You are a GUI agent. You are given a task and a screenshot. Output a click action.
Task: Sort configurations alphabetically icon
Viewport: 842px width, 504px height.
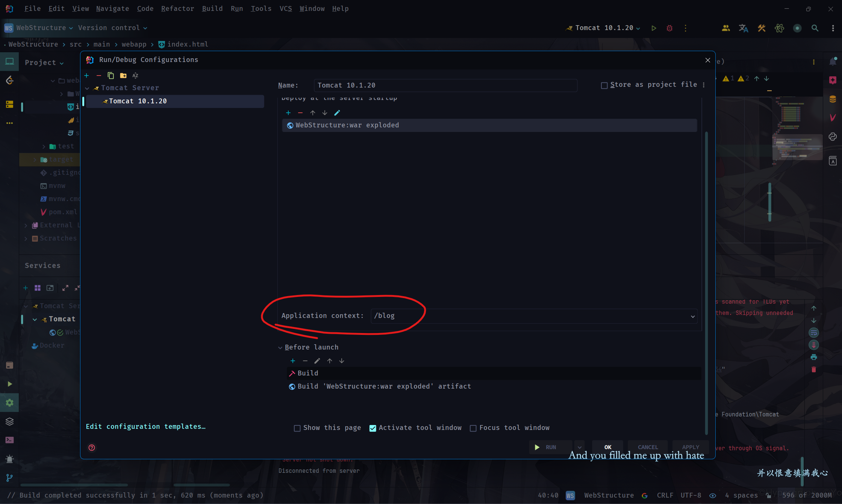click(x=135, y=76)
